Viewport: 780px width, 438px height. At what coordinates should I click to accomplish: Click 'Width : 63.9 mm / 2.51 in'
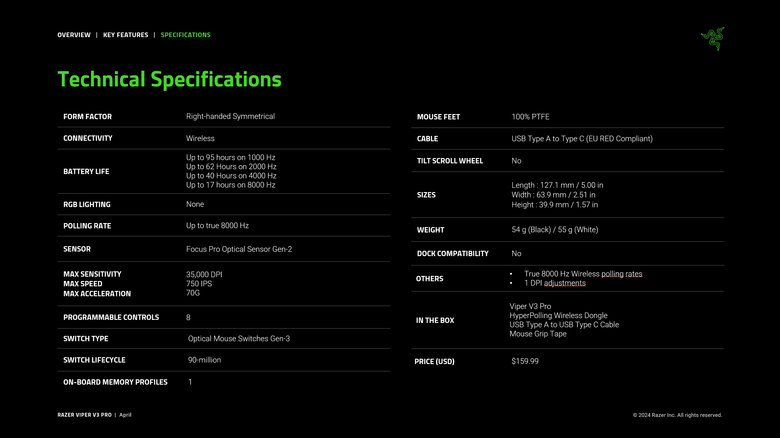click(x=553, y=195)
